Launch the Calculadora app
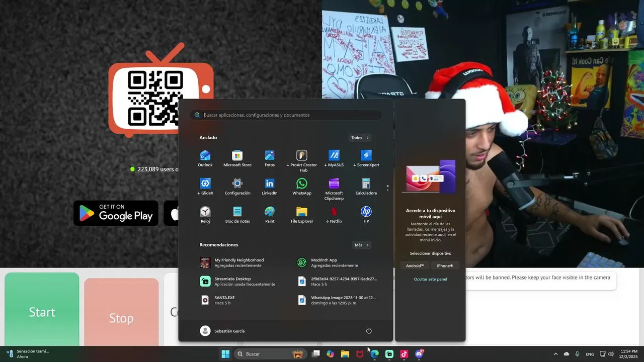Screen dimensions: 644x362 [x=366, y=187]
